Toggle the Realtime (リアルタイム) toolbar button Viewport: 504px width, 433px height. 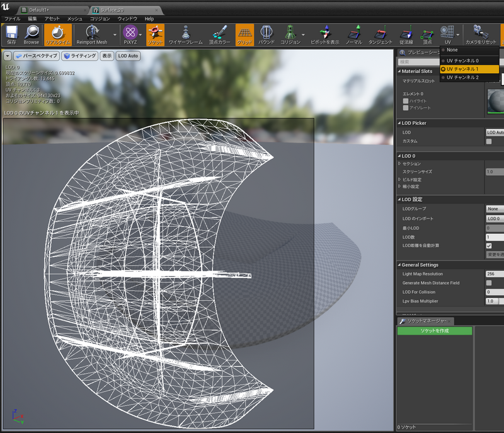(x=58, y=35)
